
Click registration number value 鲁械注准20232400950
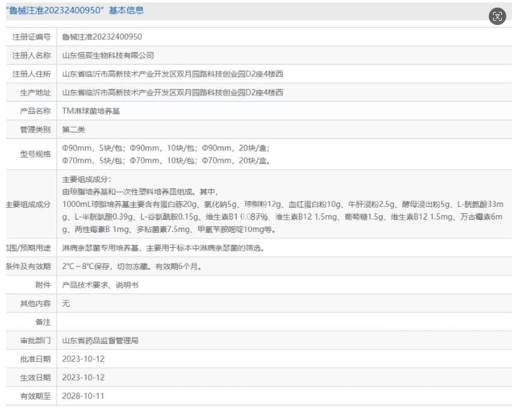tap(102, 37)
